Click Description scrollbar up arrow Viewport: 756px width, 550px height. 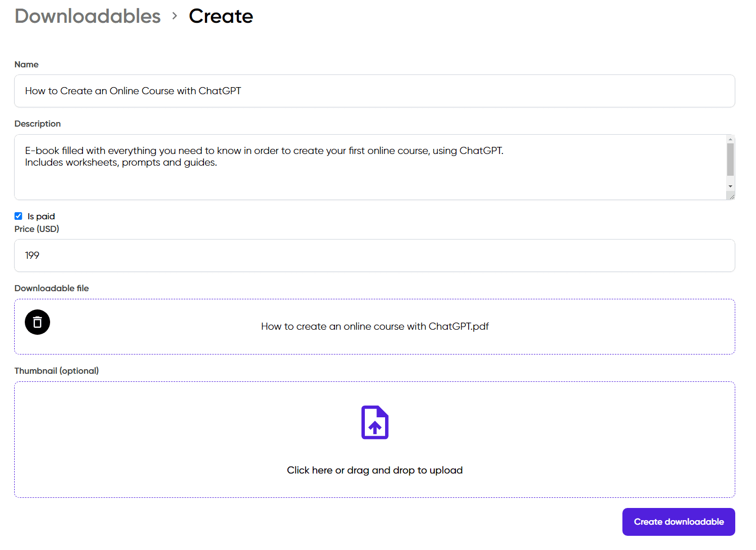pyautogui.click(x=730, y=139)
